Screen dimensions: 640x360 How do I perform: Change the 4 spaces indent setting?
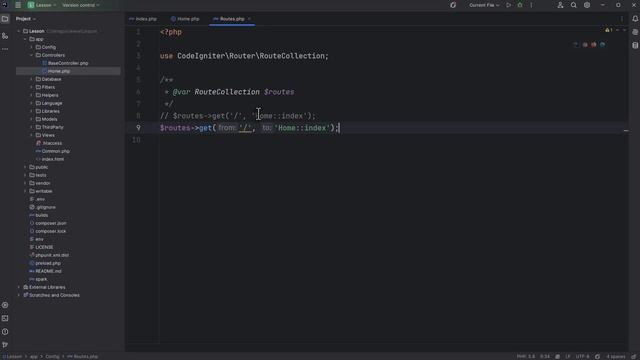[x=616, y=356]
